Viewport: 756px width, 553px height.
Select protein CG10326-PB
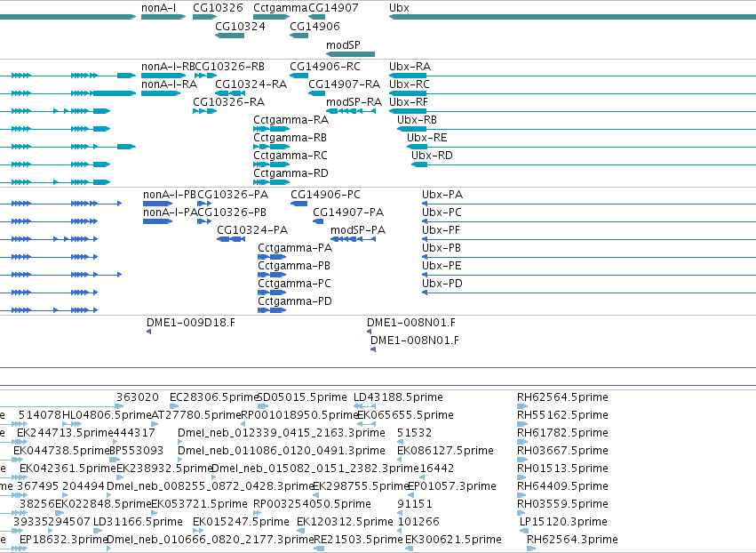[233, 212]
